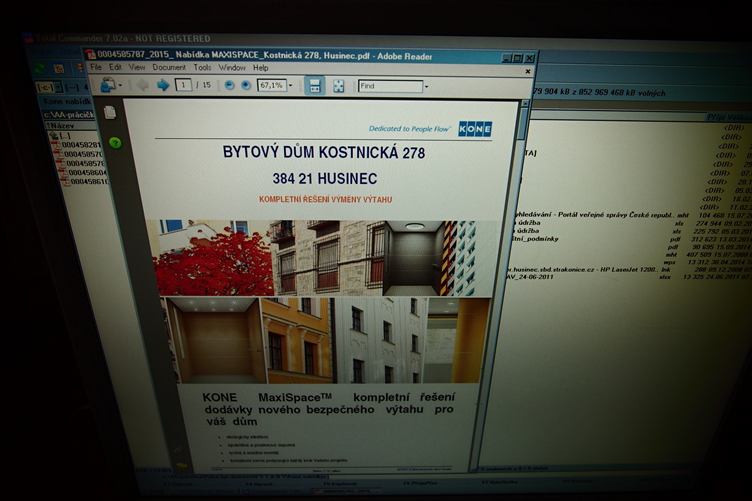Click the PDF icon of file 000458281
Image resolution: width=752 pixels, height=501 pixels.
pyautogui.click(x=55, y=145)
